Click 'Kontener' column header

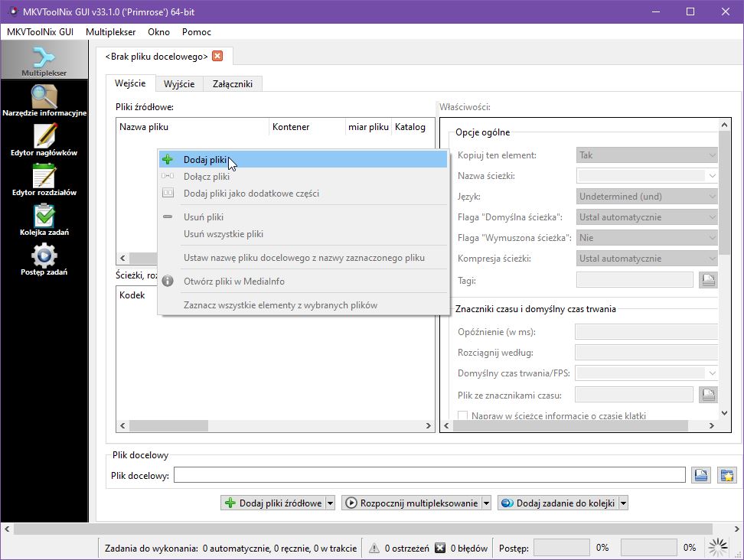(x=307, y=126)
